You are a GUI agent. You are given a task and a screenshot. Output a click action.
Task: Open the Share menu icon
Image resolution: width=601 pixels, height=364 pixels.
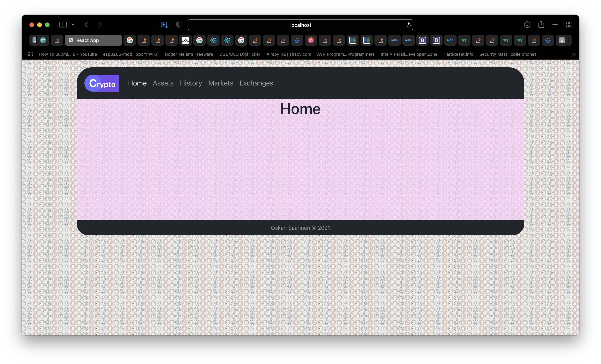[x=541, y=24]
